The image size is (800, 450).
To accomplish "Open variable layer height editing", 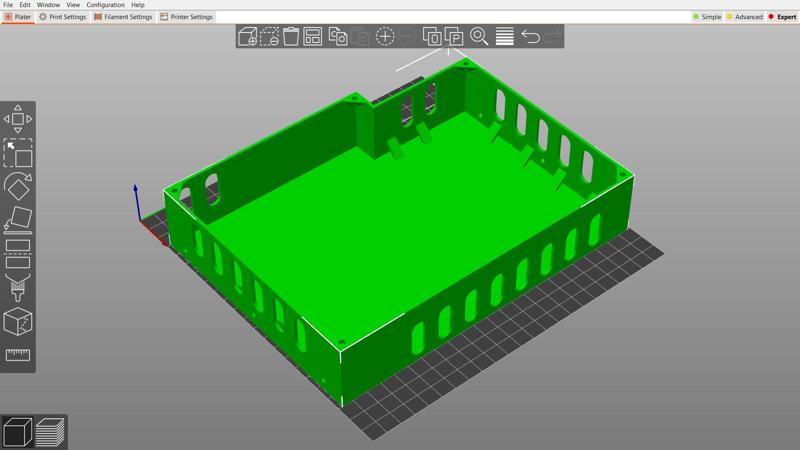I will coord(504,37).
